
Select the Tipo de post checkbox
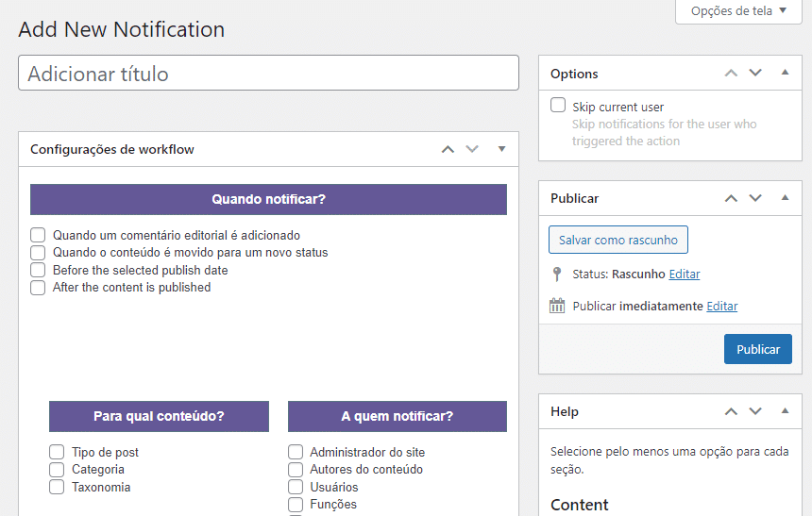pyautogui.click(x=57, y=452)
